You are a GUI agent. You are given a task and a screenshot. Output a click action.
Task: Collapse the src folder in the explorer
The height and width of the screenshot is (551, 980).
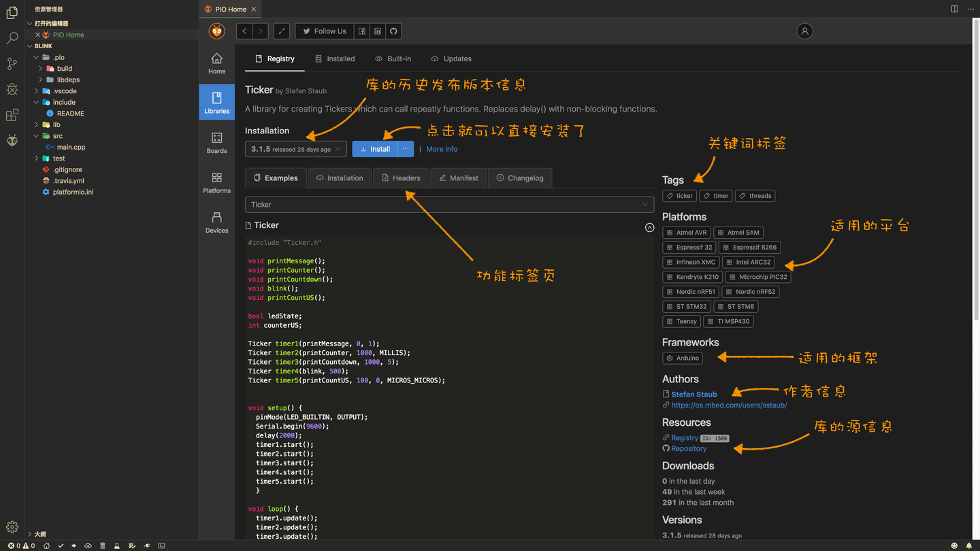[x=35, y=135]
